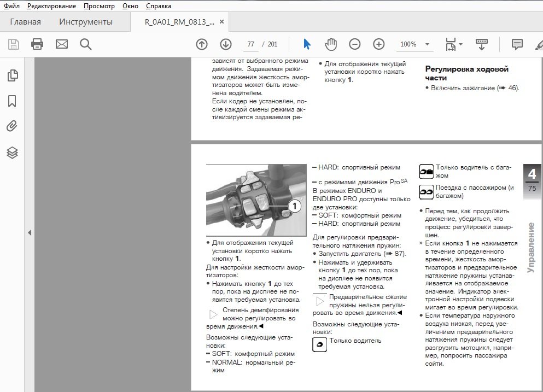543x392 pixels.
Task: Expand the left navigation pane arrow
Action: click(x=30, y=232)
